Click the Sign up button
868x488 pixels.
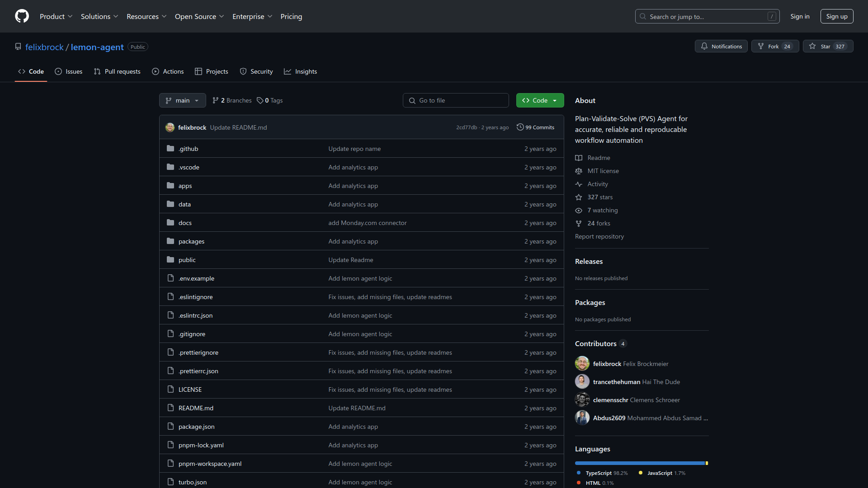[x=836, y=16]
